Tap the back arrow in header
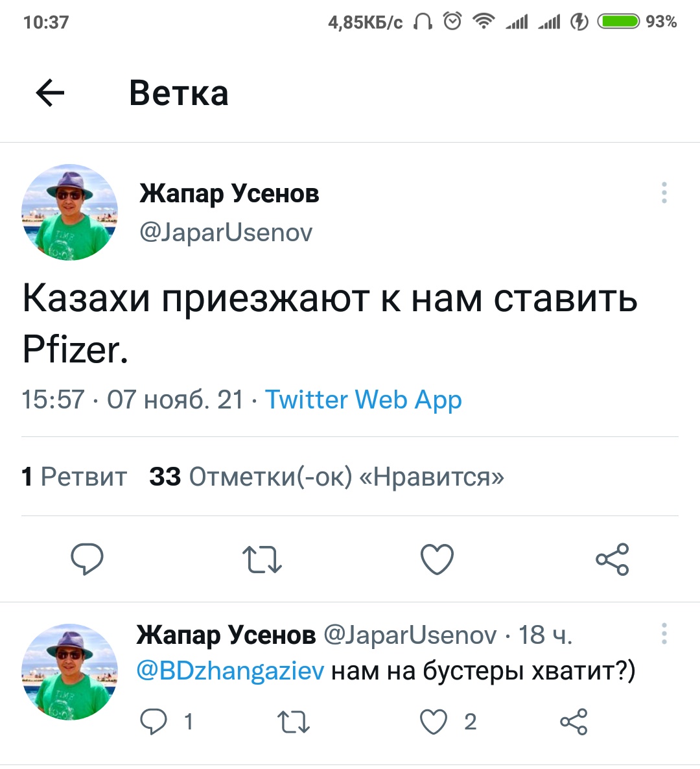 point(50,93)
